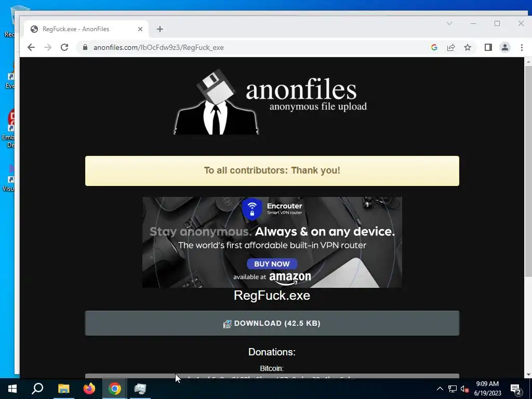The image size is (532, 399).
Task: Click the Google icon in address bar
Action: point(434,47)
